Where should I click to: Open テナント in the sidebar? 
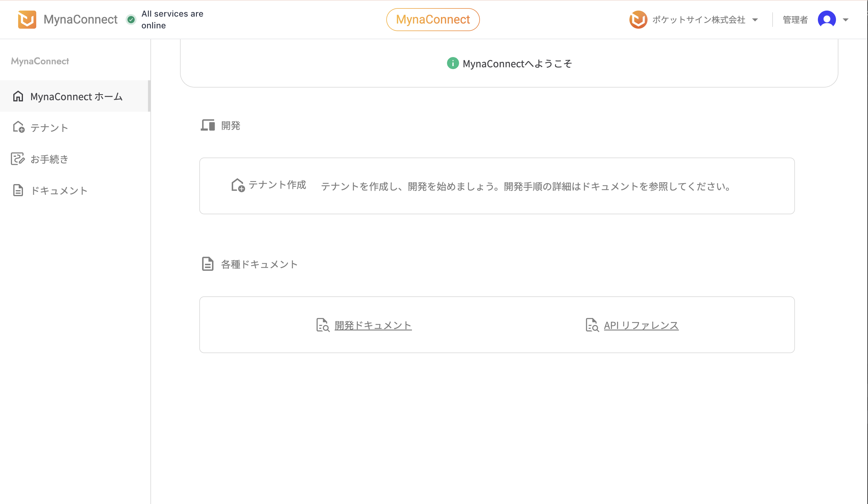75,127
